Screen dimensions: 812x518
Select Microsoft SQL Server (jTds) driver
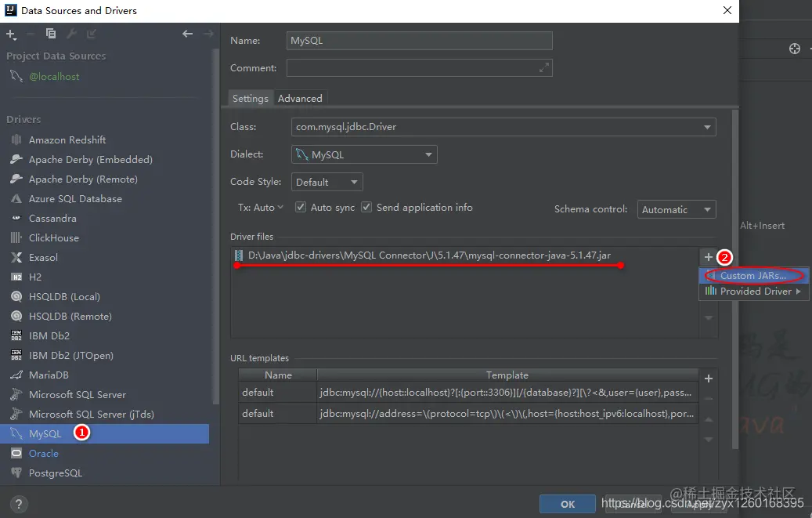(x=91, y=415)
